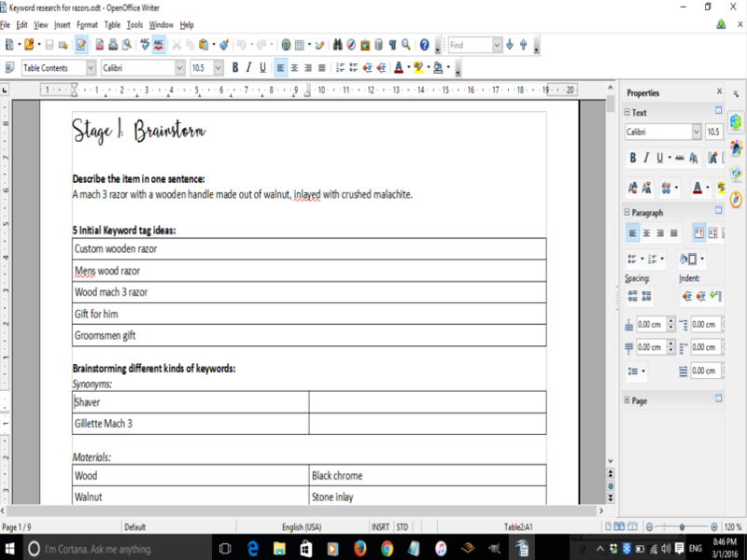Open the Zoom magnifier toolbar icon
The height and width of the screenshot is (560, 747).
(406, 45)
